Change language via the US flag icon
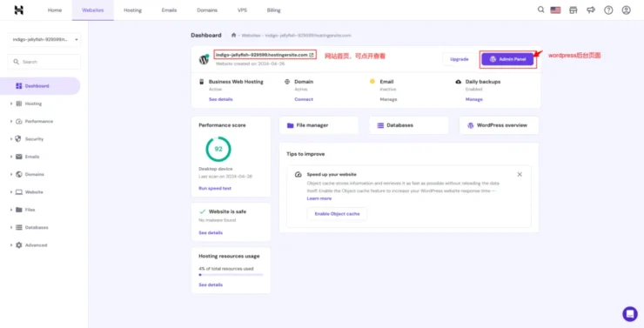 click(556, 10)
